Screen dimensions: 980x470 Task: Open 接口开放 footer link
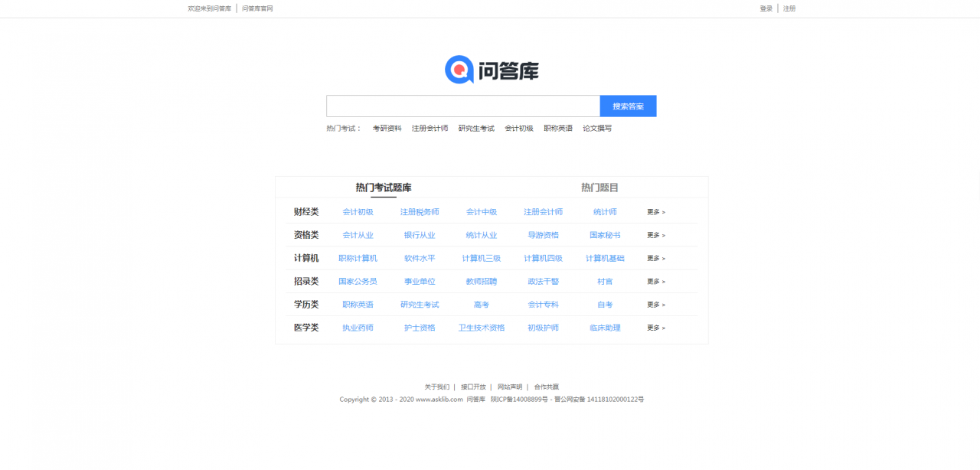click(x=473, y=387)
